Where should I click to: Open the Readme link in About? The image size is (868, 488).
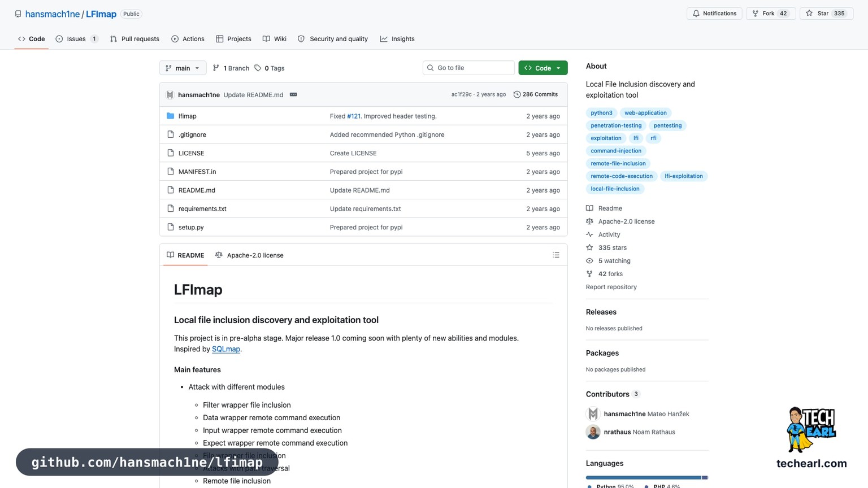point(604,208)
